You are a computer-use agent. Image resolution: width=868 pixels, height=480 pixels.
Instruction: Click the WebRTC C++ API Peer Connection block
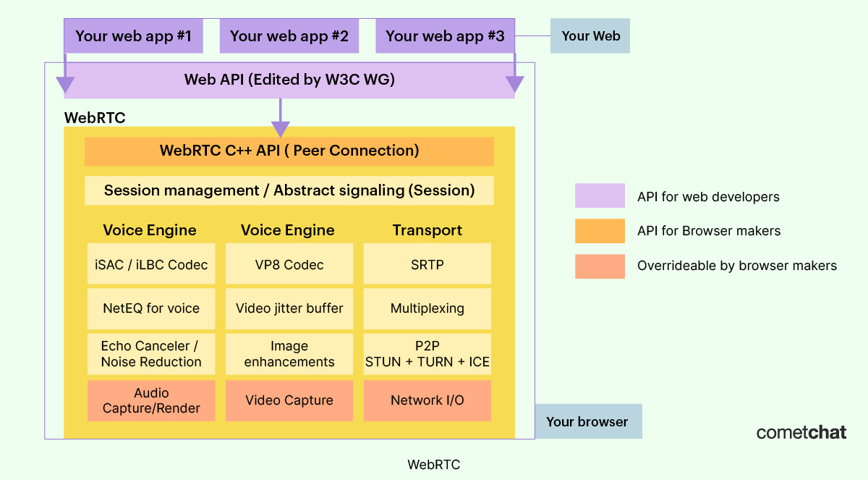click(x=289, y=151)
